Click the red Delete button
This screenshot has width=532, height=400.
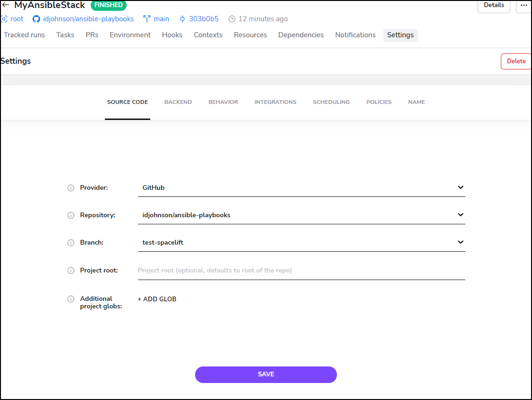pos(516,61)
